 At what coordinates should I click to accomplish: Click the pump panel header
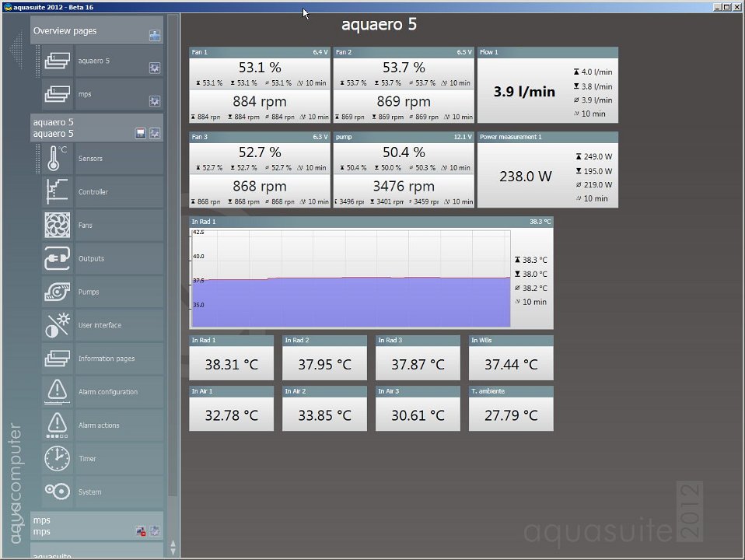coord(404,137)
